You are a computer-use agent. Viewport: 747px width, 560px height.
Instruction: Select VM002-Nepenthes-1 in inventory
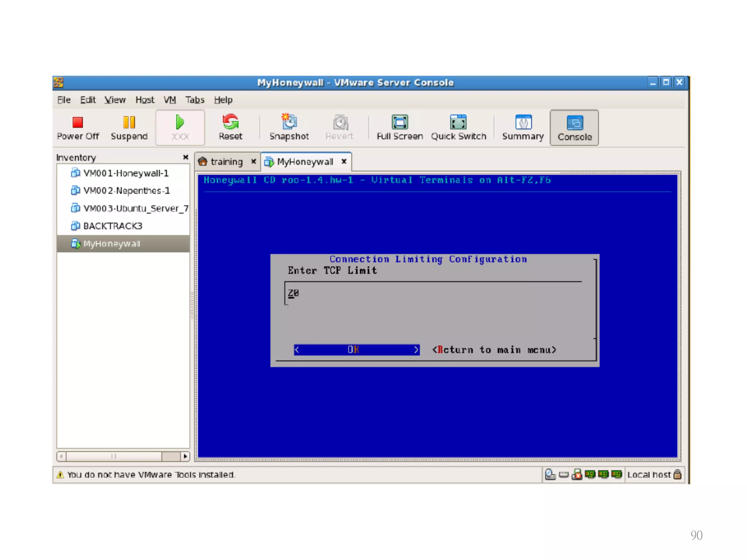(126, 191)
